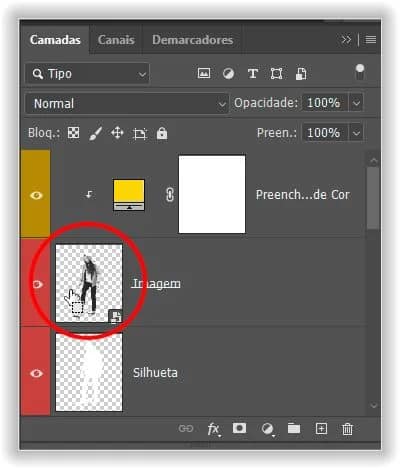This screenshot has width=400, height=469.
Task: Hide the Preench...de Cor layer
Action: pos(36,195)
